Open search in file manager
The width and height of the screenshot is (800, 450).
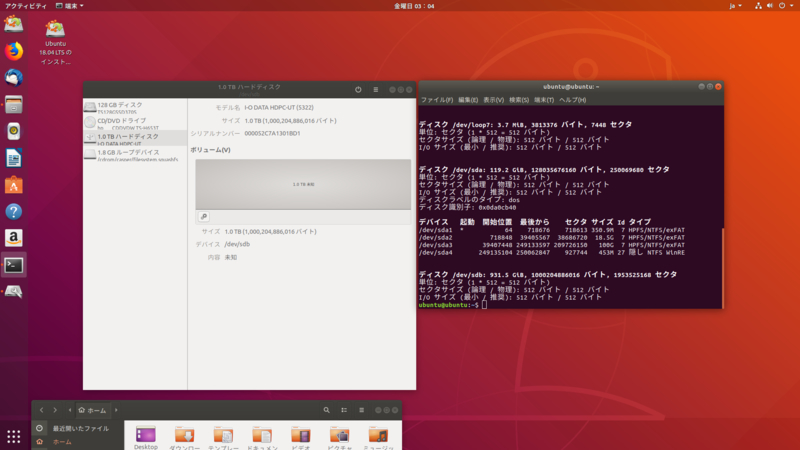pos(327,410)
